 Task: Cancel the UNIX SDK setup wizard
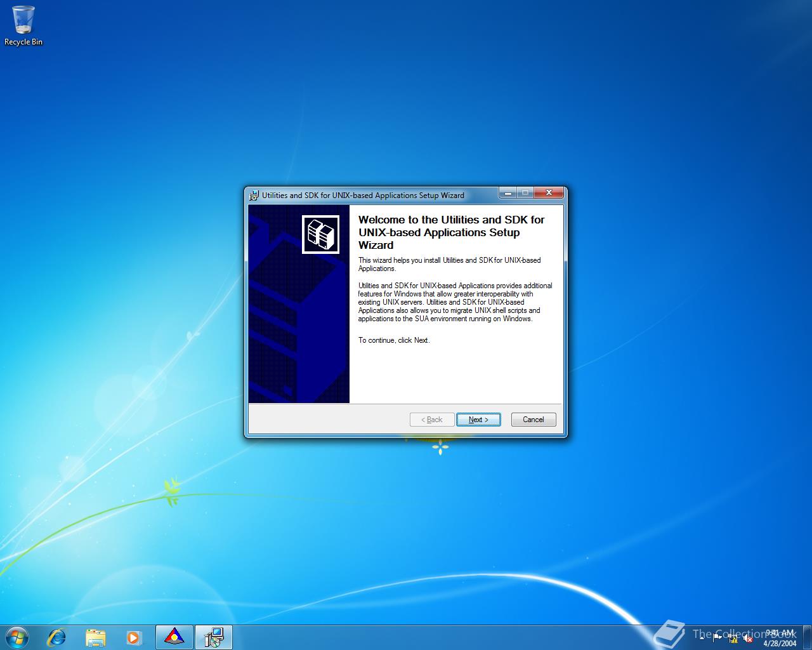(534, 420)
